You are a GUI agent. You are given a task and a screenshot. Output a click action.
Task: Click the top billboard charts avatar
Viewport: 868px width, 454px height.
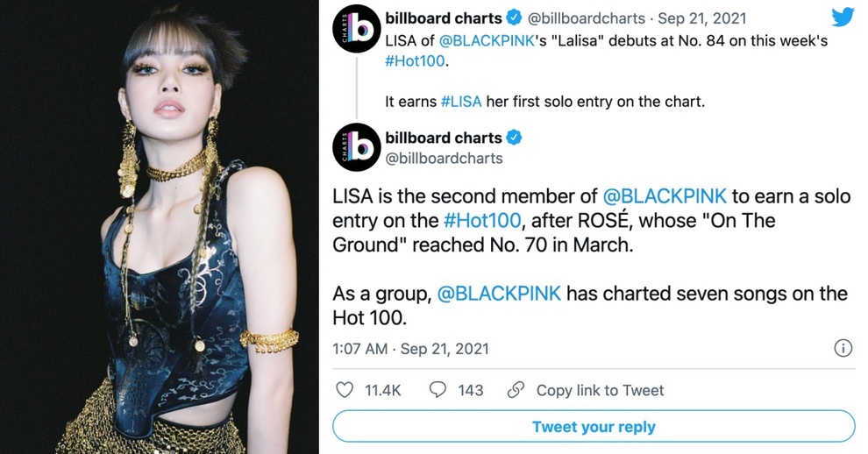357,29
